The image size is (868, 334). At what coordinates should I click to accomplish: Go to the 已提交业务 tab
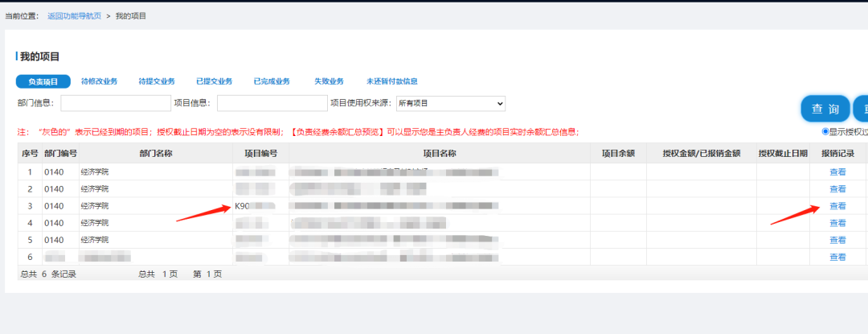(214, 81)
